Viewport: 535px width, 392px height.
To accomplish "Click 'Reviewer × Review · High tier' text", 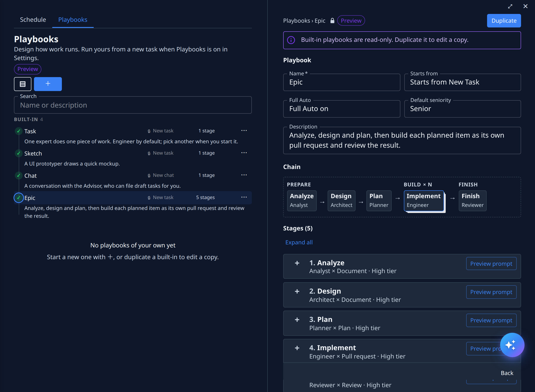I will pyautogui.click(x=350, y=385).
